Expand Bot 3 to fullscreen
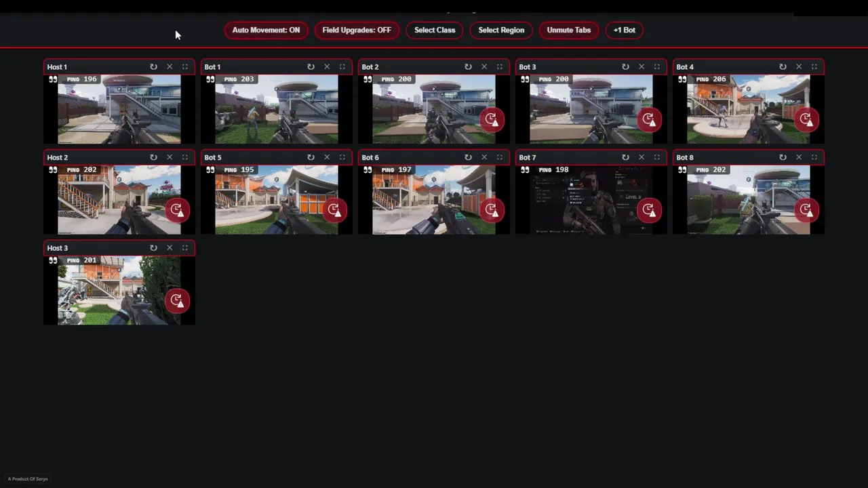The image size is (868, 488). (657, 66)
